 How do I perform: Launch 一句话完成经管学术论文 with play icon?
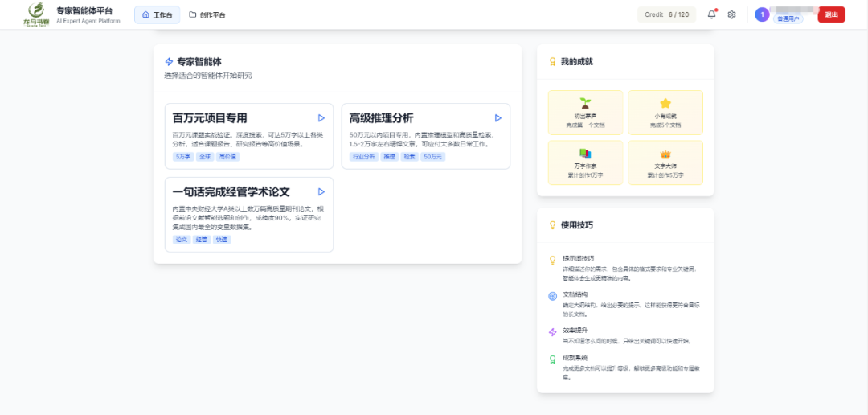coord(321,191)
